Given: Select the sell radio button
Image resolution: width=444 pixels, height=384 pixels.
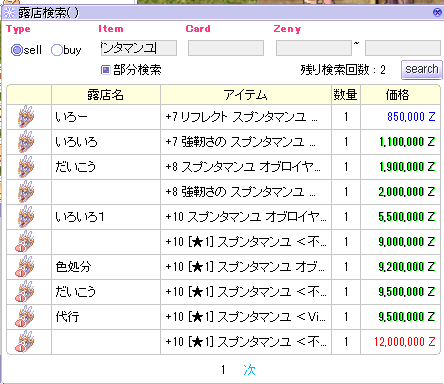Looking at the screenshot, I should click(x=17, y=50).
